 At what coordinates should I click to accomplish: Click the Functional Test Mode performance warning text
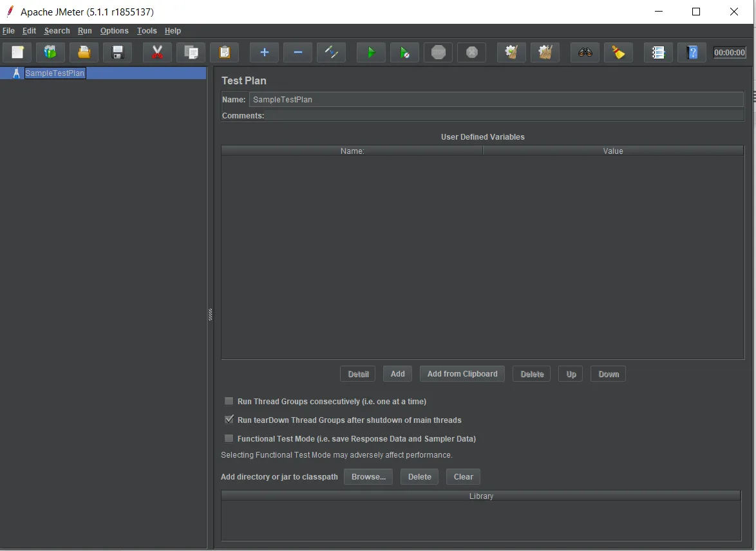pos(337,455)
